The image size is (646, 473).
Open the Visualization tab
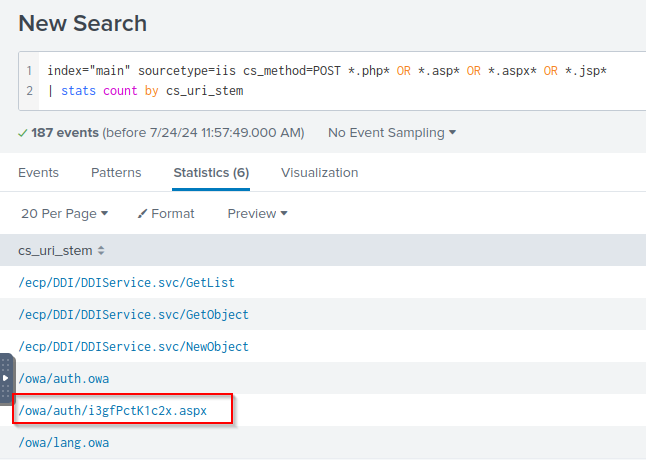319,172
